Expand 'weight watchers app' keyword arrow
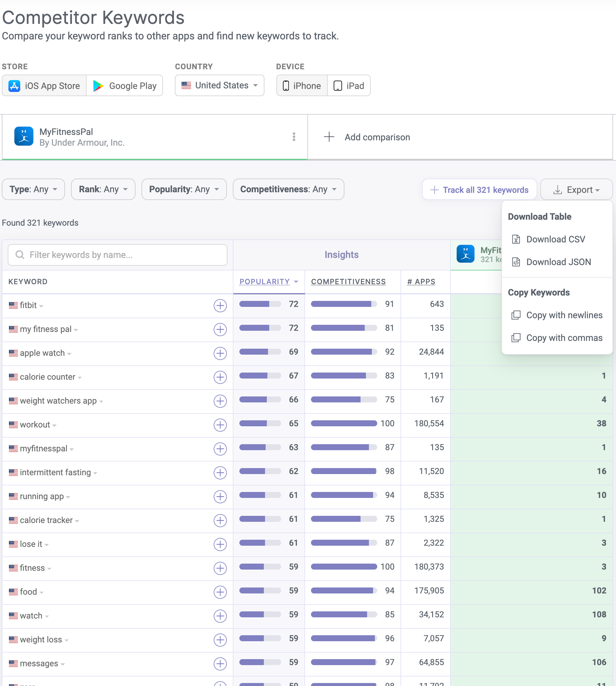The image size is (616, 686). [x=101, y=402]
